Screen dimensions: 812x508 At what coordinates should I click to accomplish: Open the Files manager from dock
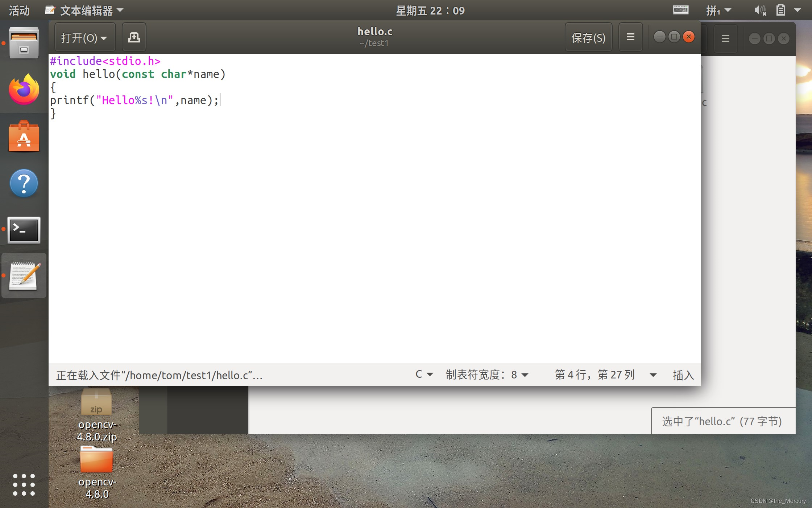(x=24, y=44)
